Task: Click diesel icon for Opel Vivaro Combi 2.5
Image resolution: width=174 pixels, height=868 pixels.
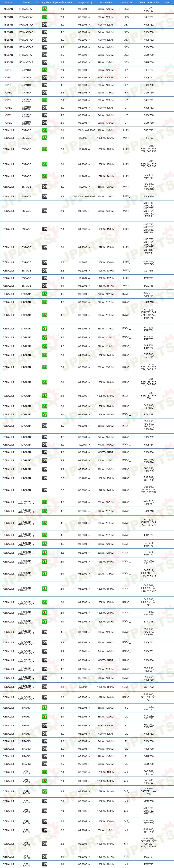Action: coord(45,123)
